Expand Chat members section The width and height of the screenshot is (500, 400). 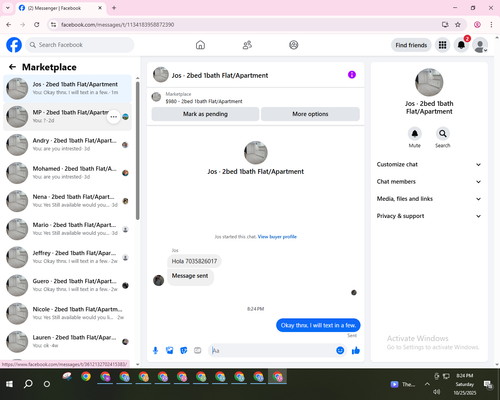(x=429, y=182)
